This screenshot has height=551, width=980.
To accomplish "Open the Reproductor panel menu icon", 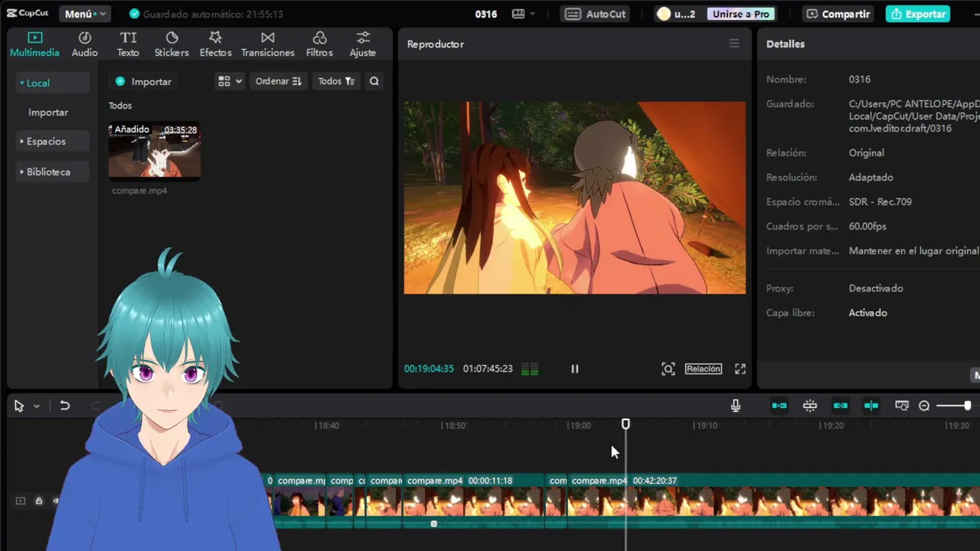I will 734,44.
